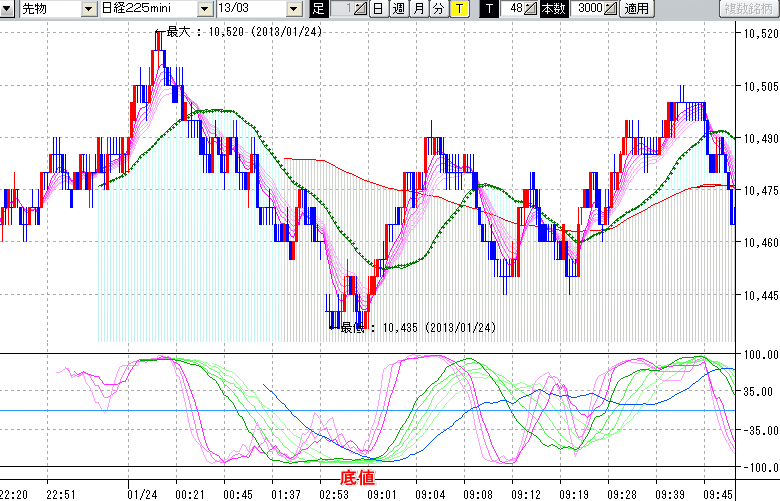Click the black T label icon
This screenshot has height=501, width=780.
[489, 9]
